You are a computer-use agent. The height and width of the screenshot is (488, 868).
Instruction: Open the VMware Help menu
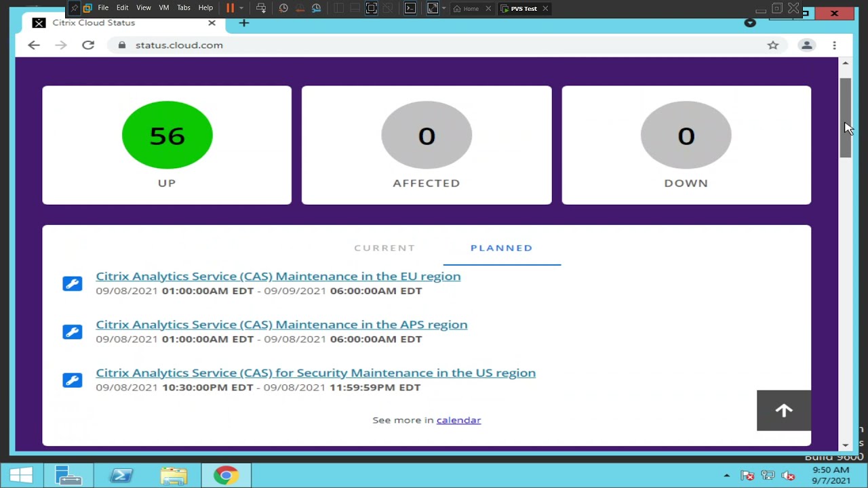point(205,8)
